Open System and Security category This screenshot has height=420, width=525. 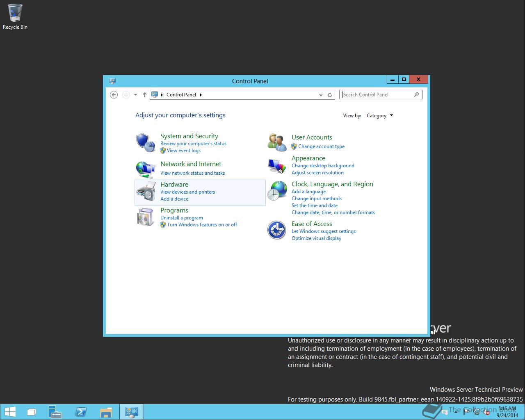tap(189, 136)
